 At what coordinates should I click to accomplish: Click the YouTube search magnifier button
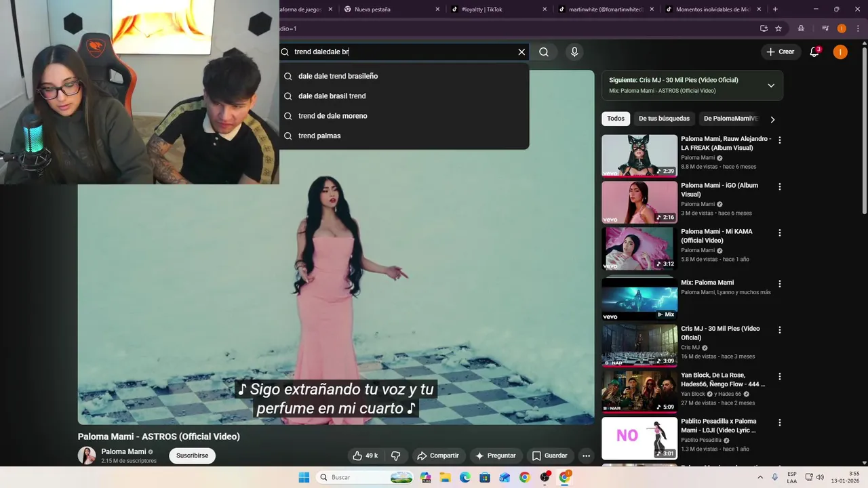[x=544, y=52]
